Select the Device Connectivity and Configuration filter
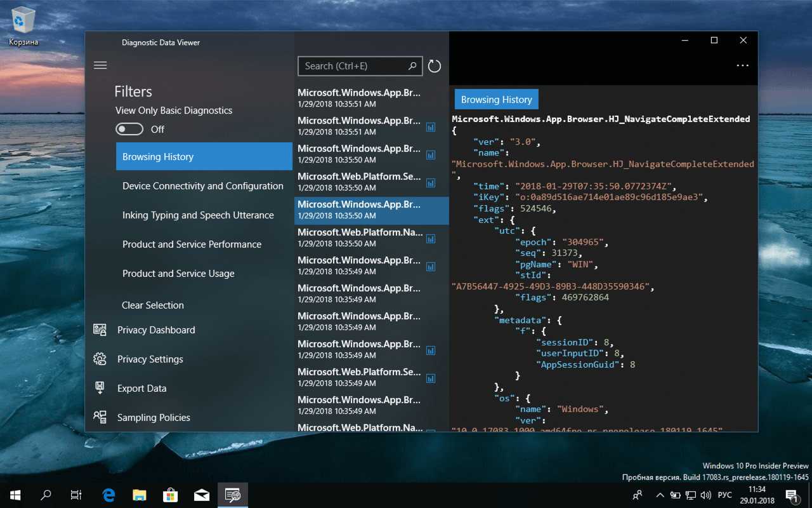 click(x=203, y=185)
